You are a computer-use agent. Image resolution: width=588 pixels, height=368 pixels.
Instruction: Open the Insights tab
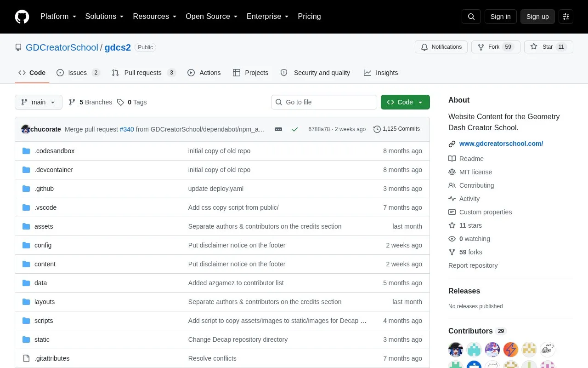coord(381,73)
